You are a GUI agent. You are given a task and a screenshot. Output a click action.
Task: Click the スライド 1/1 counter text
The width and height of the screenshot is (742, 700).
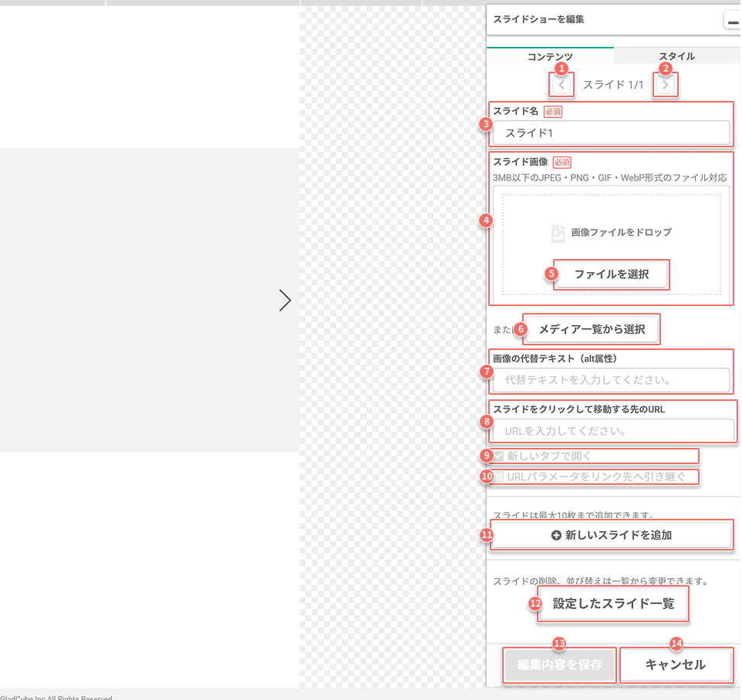click(x=613, y=85)
